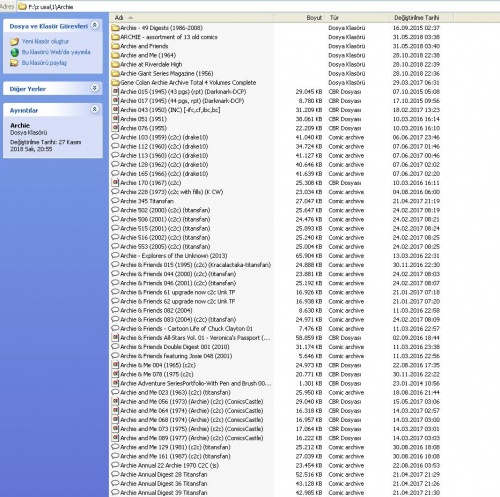Select Archie 113 (1960) (c2c) (drake10) file
This screenshot has width=500, height=497.
[164, 155]
